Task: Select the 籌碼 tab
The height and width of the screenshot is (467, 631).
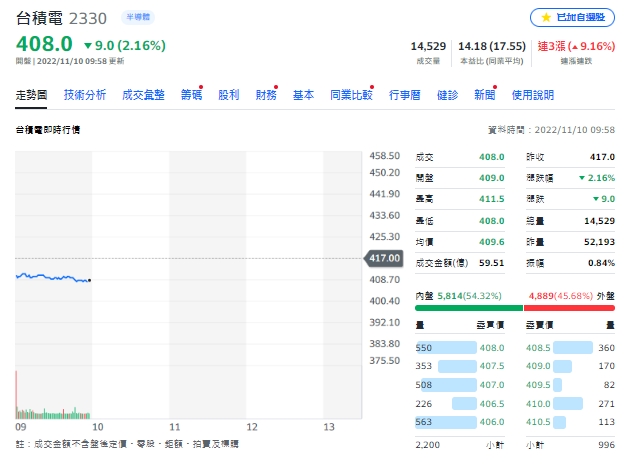Action: (x=191, y=95)
